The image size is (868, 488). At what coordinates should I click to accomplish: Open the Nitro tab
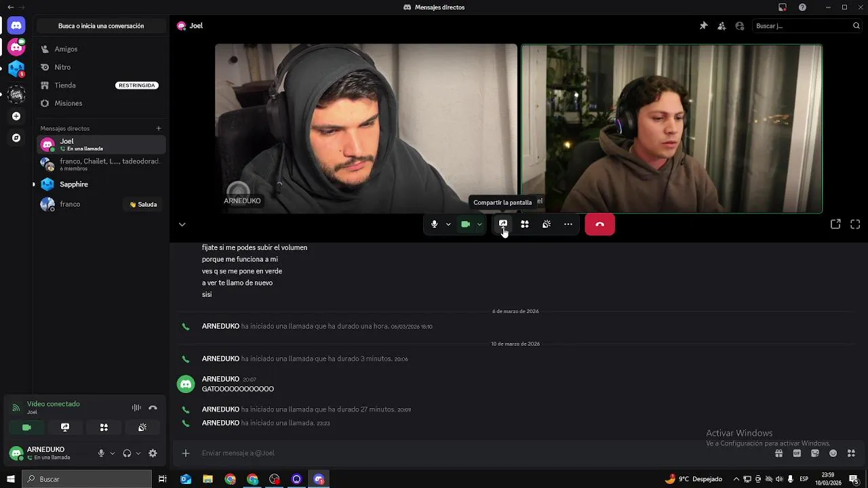click(x=101, y=67)
